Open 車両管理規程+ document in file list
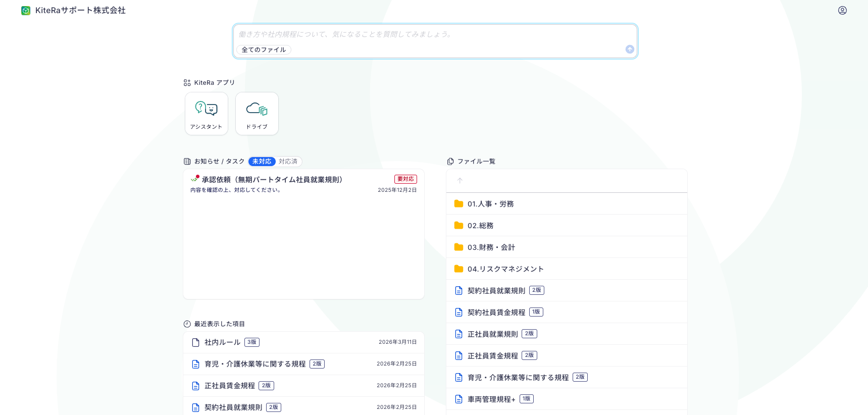 (x=491, y=399)
